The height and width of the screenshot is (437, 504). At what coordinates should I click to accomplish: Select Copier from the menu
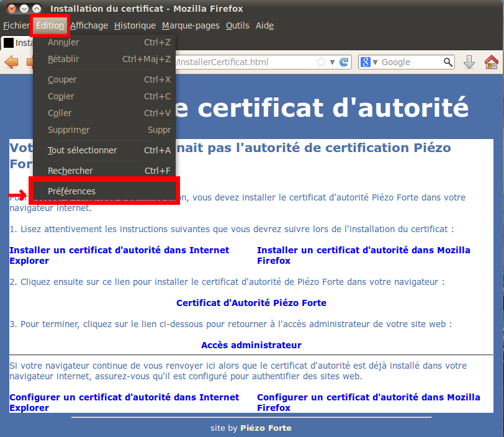coord(104,96)
